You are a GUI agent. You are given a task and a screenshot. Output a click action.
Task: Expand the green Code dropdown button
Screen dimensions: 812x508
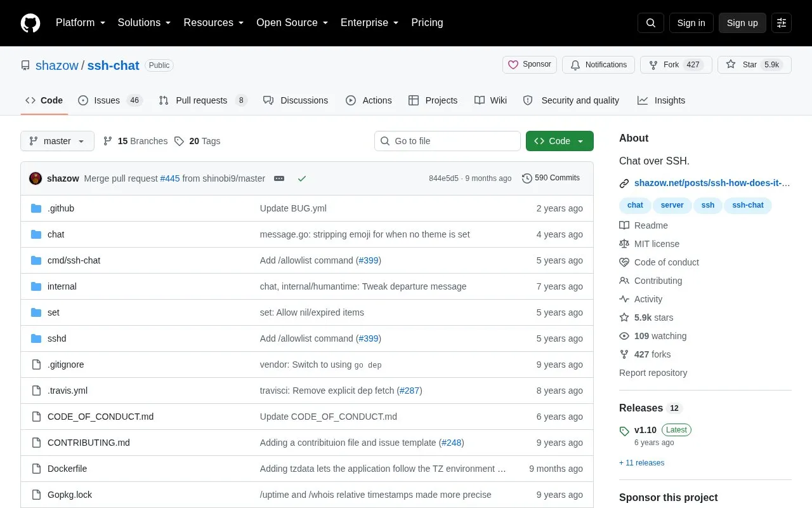(560, 141)
